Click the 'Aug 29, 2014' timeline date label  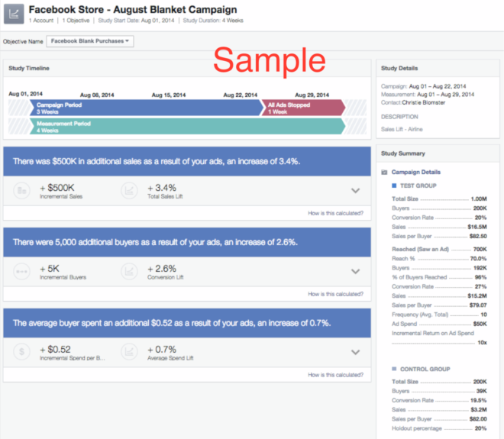[312, 95]
